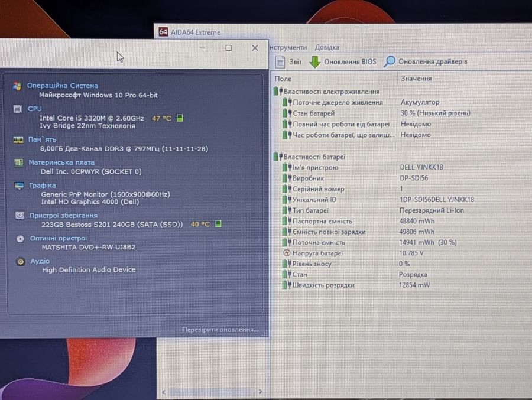This screenshot has height=400, width=532.
Task: Click the hard drive storage icon
Action: 20,216
